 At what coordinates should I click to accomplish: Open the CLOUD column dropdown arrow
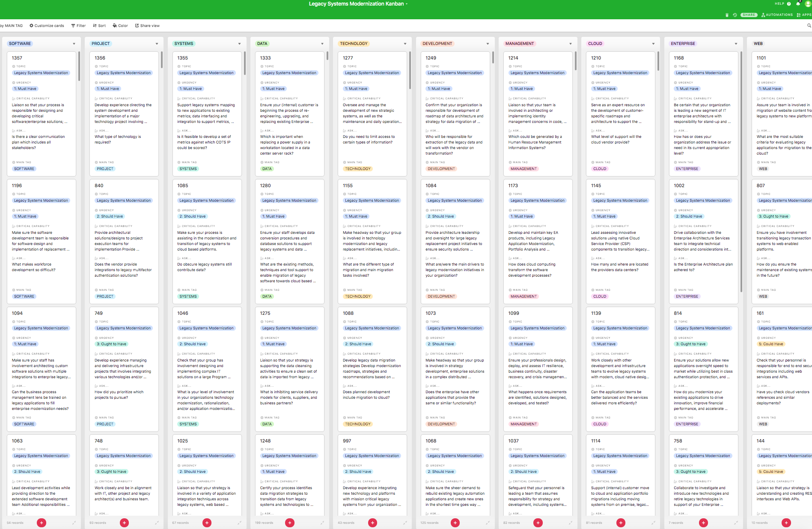(x=653, y=44)
